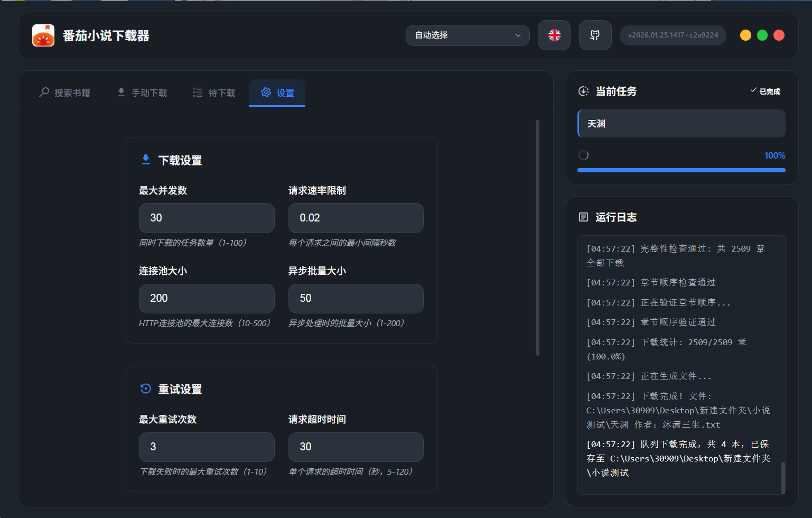Click the 重试设置 section heading

(180, 389)
